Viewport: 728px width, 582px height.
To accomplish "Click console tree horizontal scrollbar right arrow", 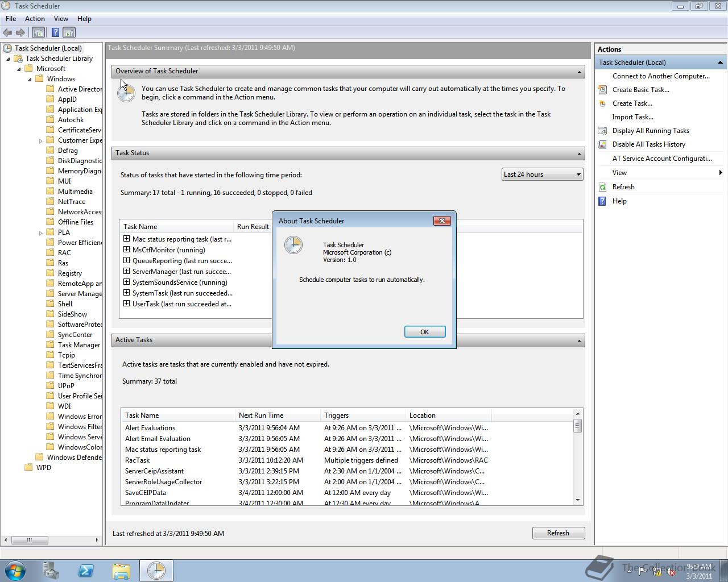I will pos(97,540).
